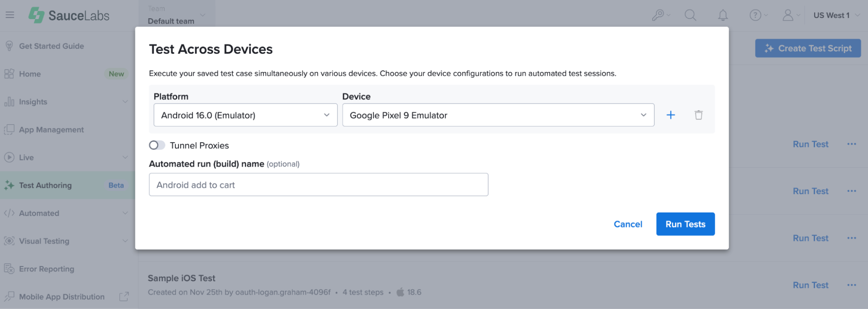Image resolution: width=868 pixels, height=309 pixels.
Task: Enable the Tunnel Proxies toggle
Action: [x=157, y=145]
